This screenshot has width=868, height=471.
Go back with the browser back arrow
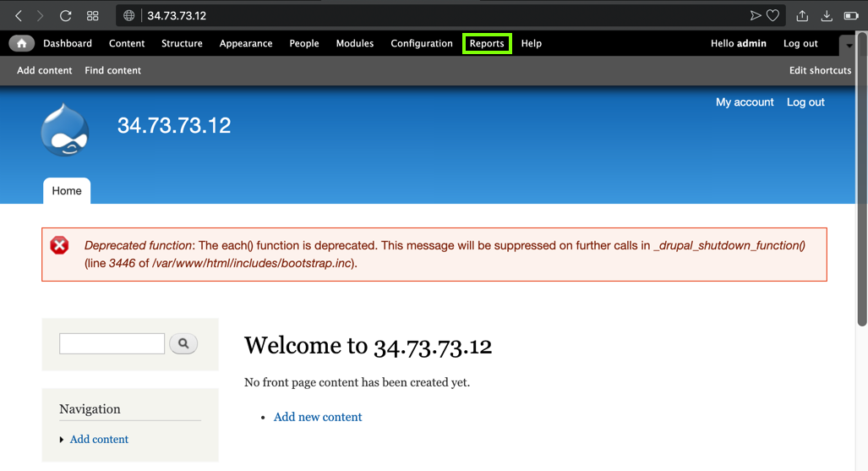[x=19, y=15]
